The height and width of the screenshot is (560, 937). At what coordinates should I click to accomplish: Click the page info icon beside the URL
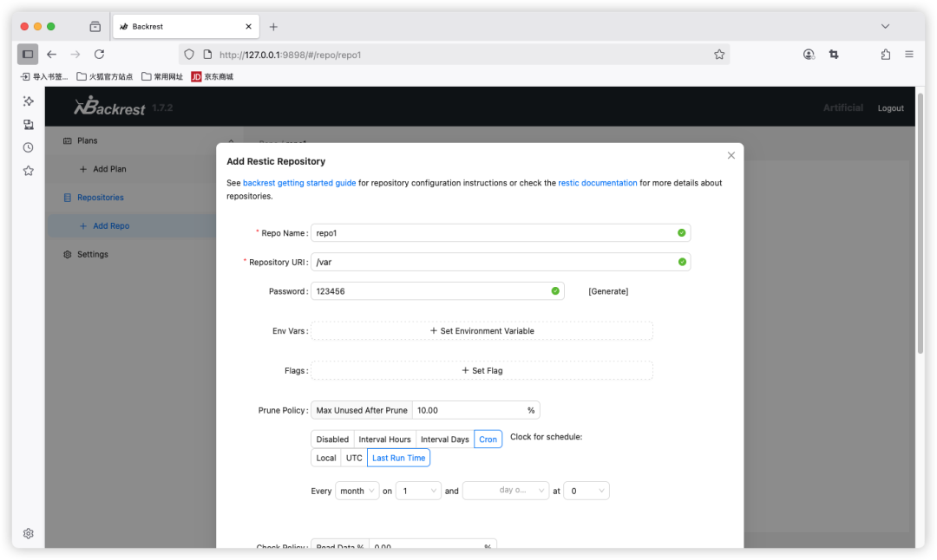[207, 55]
